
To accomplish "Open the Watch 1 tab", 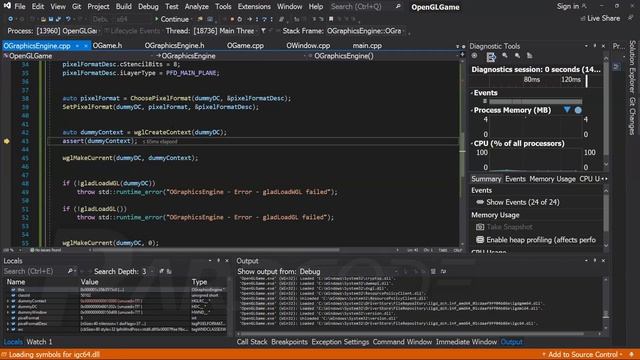I will pyautogui.click(x=39, y=342).
